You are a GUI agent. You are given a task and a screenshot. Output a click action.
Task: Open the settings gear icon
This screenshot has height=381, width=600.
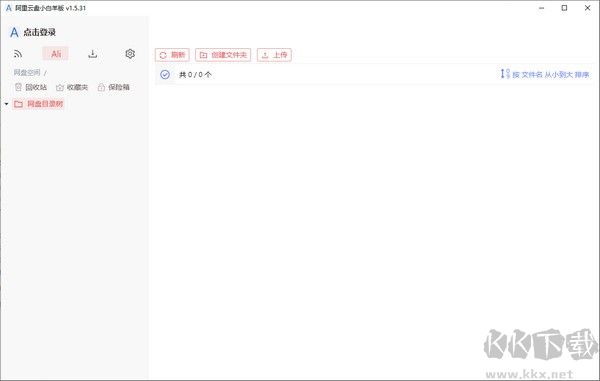[130, 54]
